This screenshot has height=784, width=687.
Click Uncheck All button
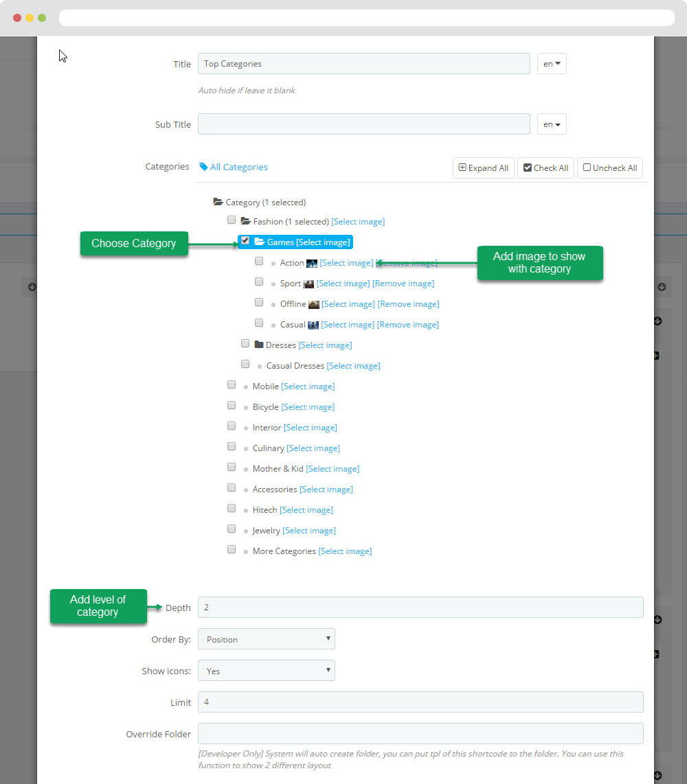[x=610, y=168]
